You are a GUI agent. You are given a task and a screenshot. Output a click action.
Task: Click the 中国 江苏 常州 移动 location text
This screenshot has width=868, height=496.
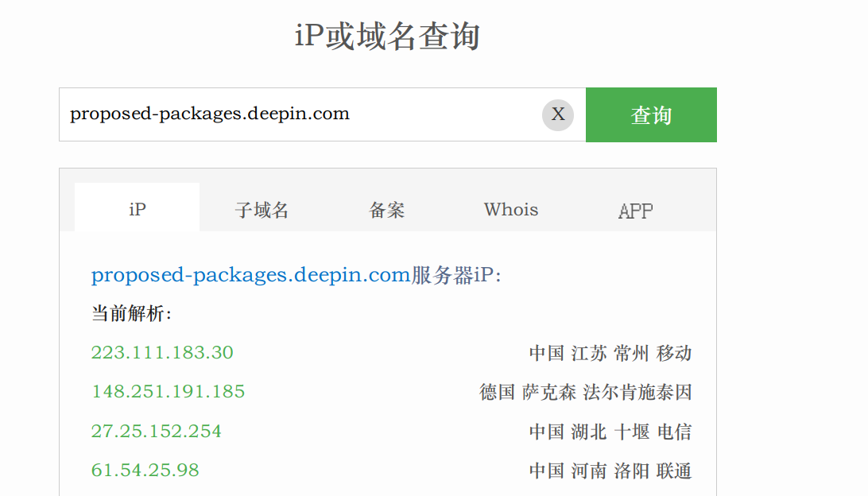610,353
